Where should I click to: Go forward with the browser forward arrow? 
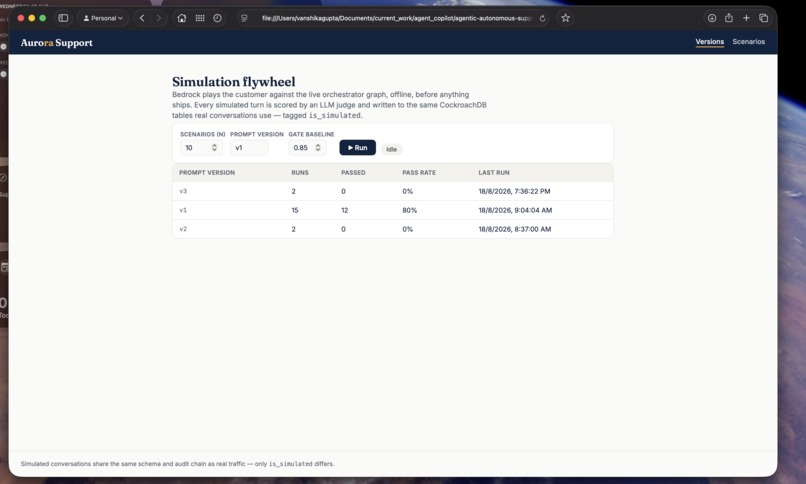158,18
